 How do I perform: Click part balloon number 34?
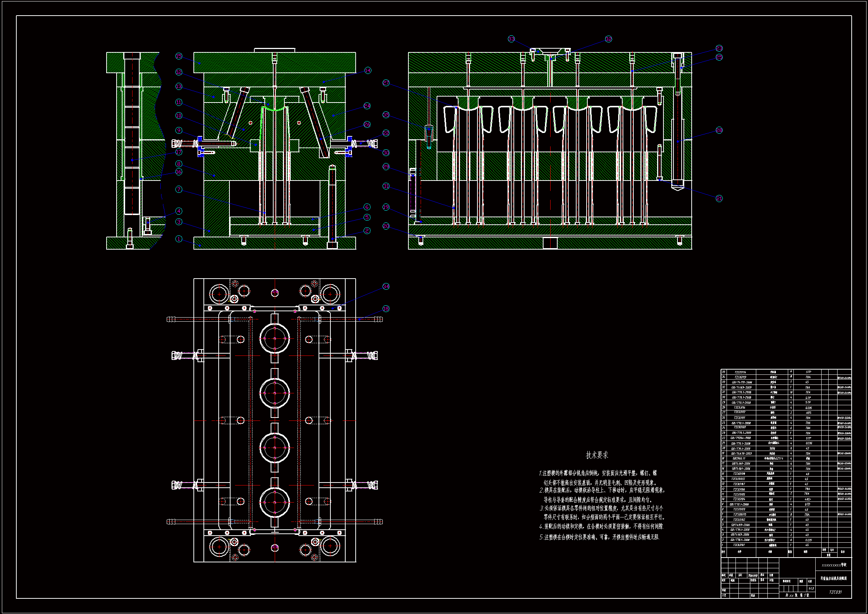(x=386, y=286)
